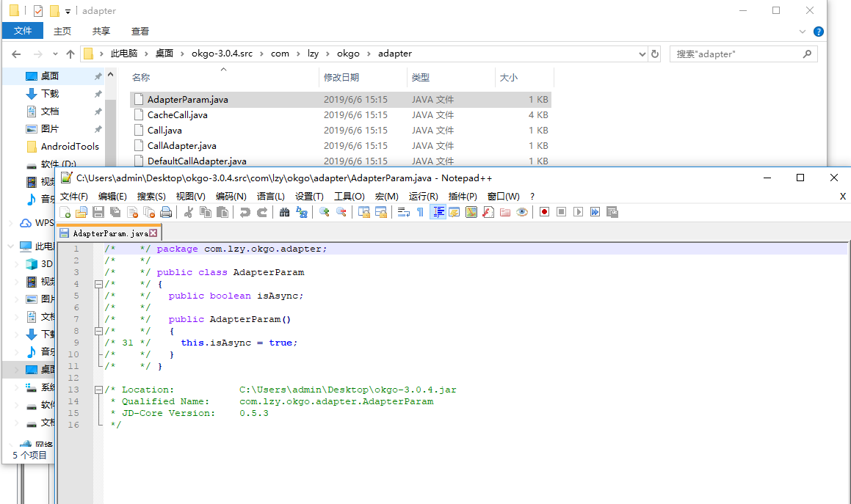This screenshot has width=851, height=504.
Task: Open the 语言(L) menu
Action: tap(270, 197)
